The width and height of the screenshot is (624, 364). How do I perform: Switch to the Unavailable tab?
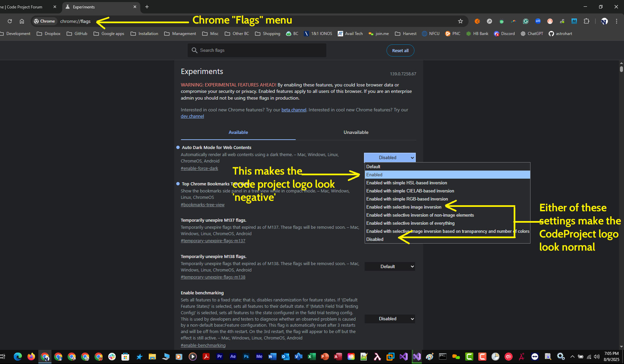(356, 132)
